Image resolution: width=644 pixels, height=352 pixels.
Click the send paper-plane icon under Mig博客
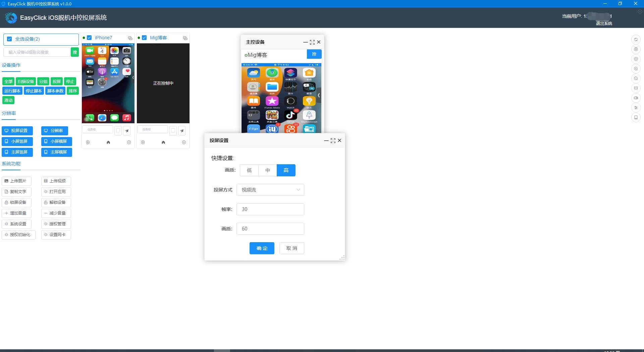tap(182, 131)
